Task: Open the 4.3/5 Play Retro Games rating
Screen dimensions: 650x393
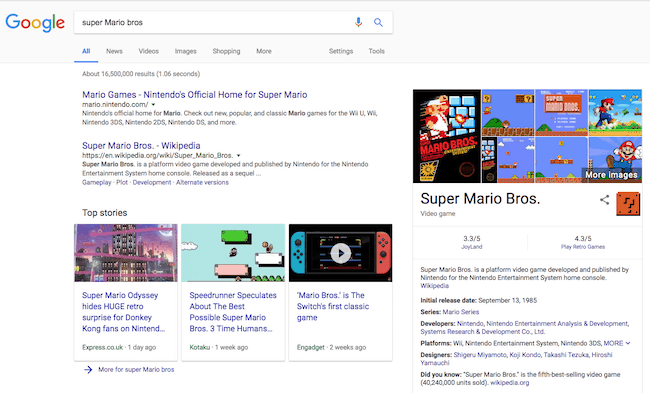Action: point(582,242)
